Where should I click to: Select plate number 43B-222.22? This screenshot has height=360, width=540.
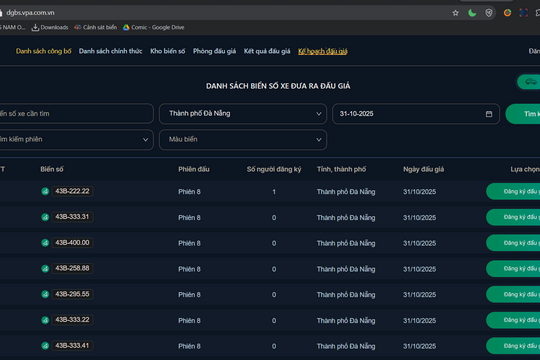[72, 191]
